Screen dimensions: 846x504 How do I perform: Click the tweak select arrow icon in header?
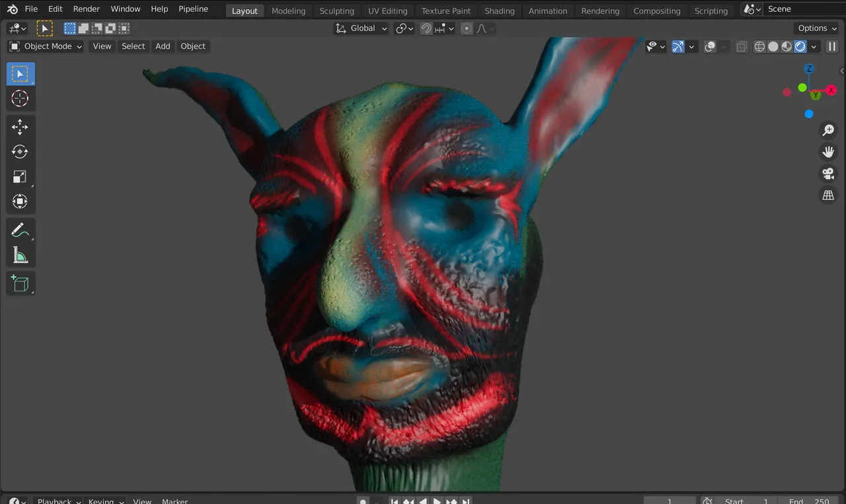click(x=44, y=28)
